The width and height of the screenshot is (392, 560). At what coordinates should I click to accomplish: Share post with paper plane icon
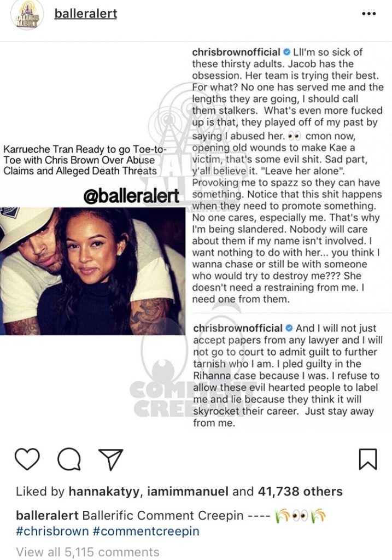(110, 459)
